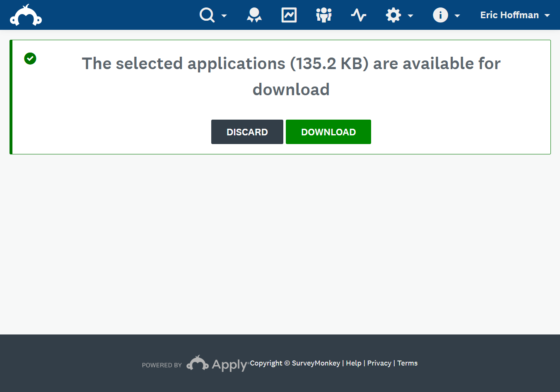Viewport: 560px width, 392px height.
Task: Click the Apply logo in footer
Action: click(217, 363)
